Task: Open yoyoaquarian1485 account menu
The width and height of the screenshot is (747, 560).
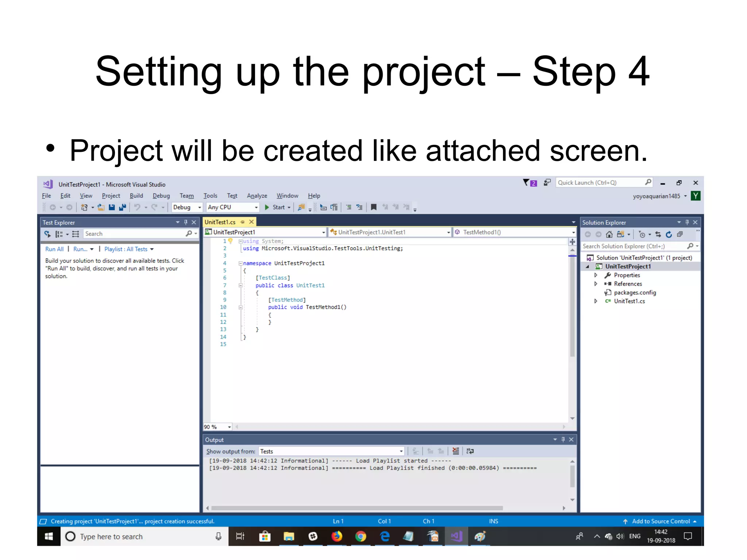Action: 659,196
